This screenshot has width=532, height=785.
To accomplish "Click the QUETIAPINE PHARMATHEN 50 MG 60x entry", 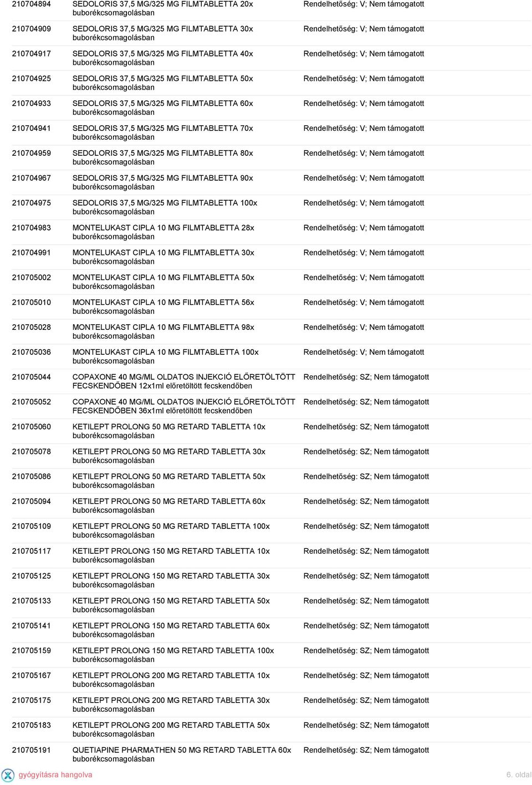I will point(182,754).
